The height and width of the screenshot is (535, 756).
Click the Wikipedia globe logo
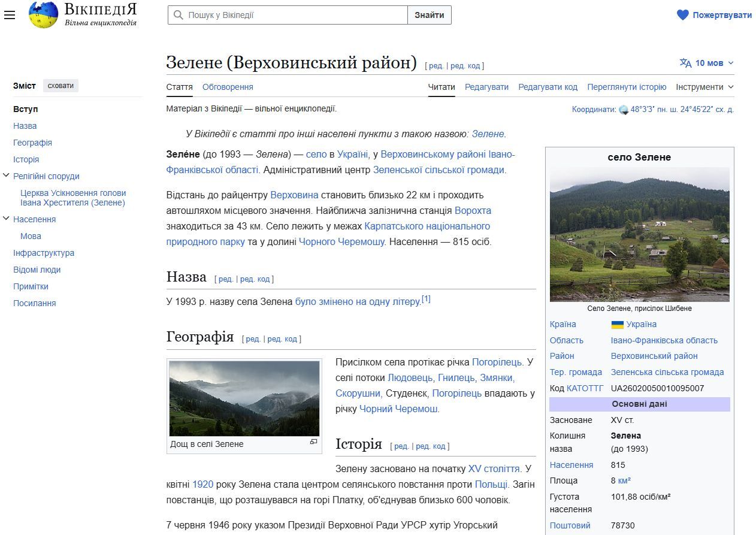point(43,15)
